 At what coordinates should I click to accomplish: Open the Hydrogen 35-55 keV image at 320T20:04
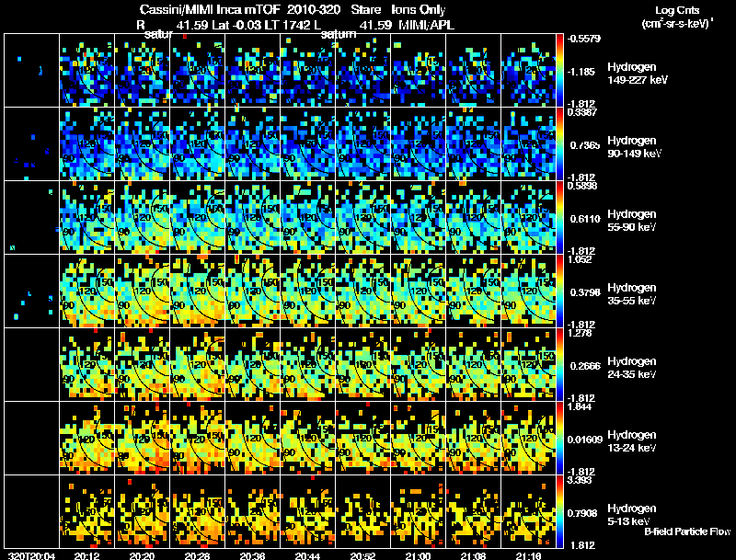coord(31,291)
